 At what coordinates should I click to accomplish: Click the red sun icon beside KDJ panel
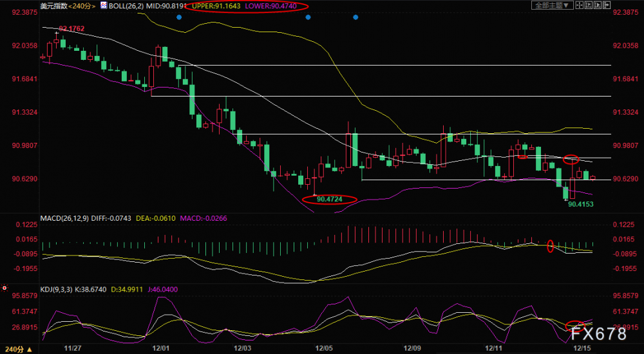point(5,288)
